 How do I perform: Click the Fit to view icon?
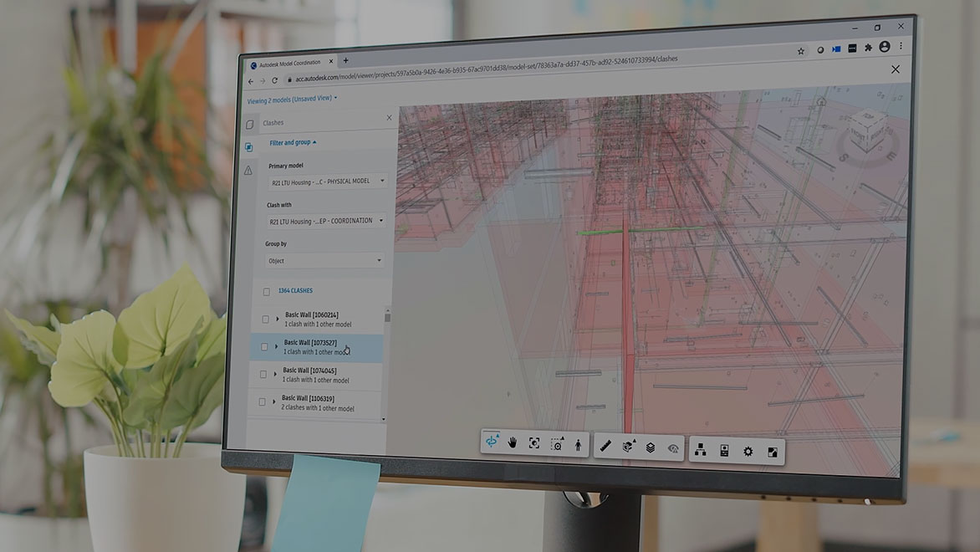pos(534,443)
